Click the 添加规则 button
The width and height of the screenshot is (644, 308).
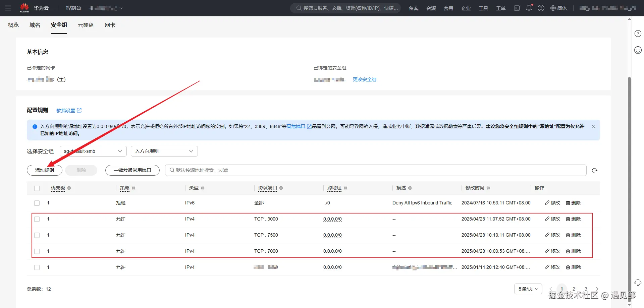45,170
